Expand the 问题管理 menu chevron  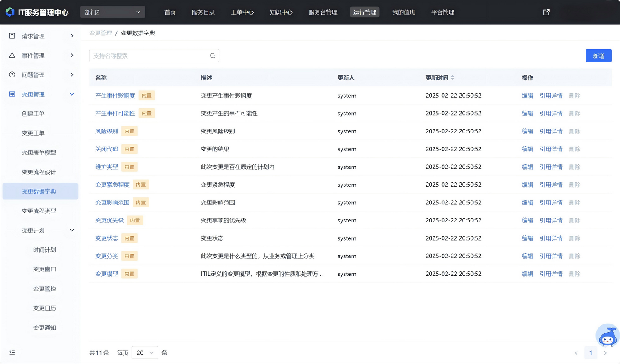[72, 75]
